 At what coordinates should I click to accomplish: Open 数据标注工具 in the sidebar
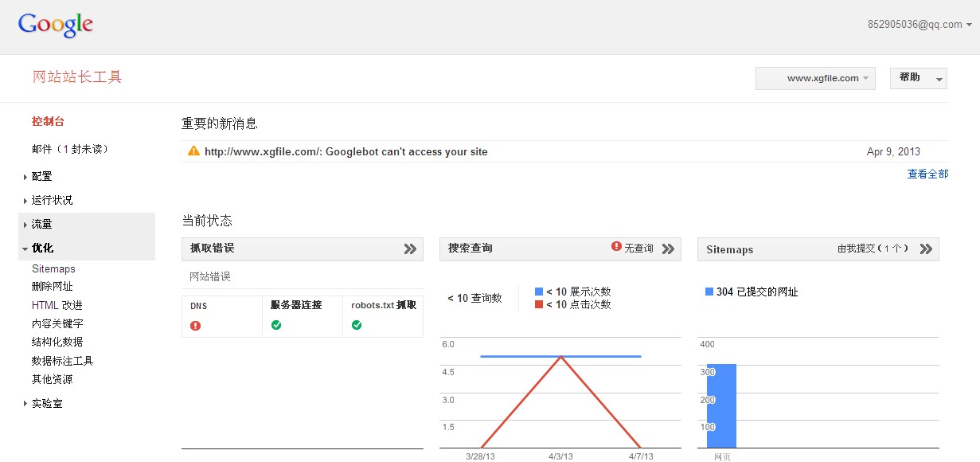coord(63,361)
